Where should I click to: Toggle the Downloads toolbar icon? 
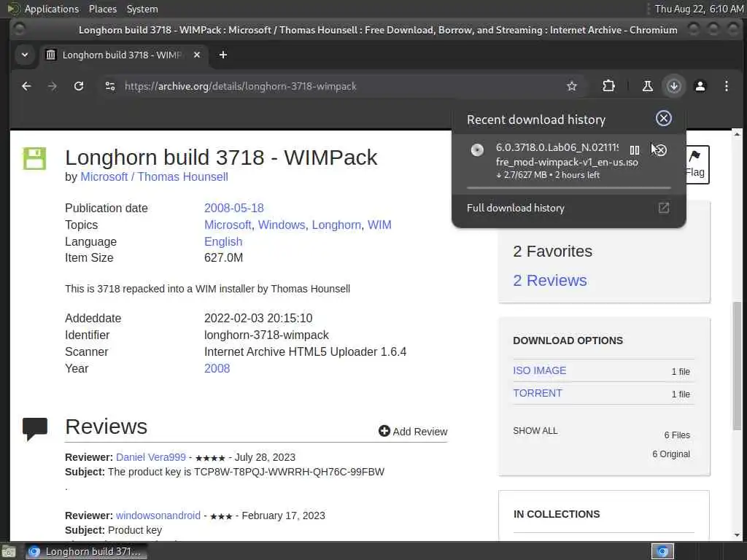coord(673,86)
